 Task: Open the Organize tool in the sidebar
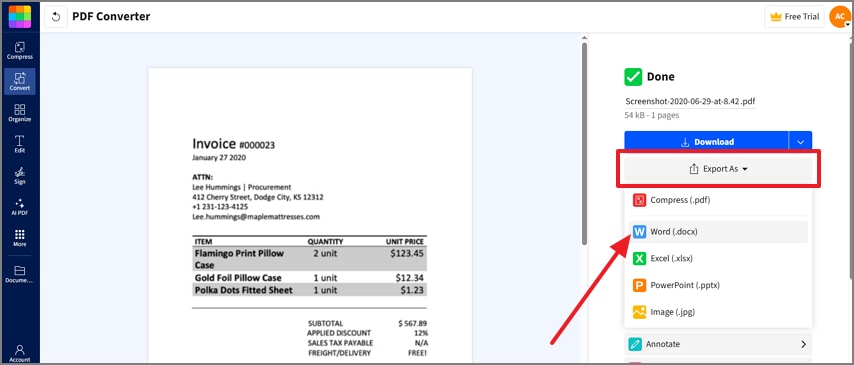pos(20,113)
